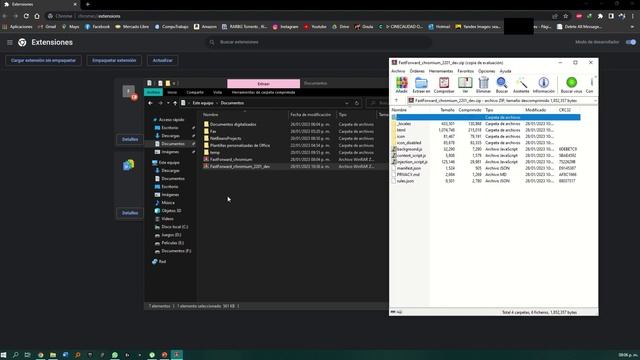Image resolution: width=640 pixels, height=360 pixels.
Task: Click the Buscar virus green icon
Action: pos(571,85)
